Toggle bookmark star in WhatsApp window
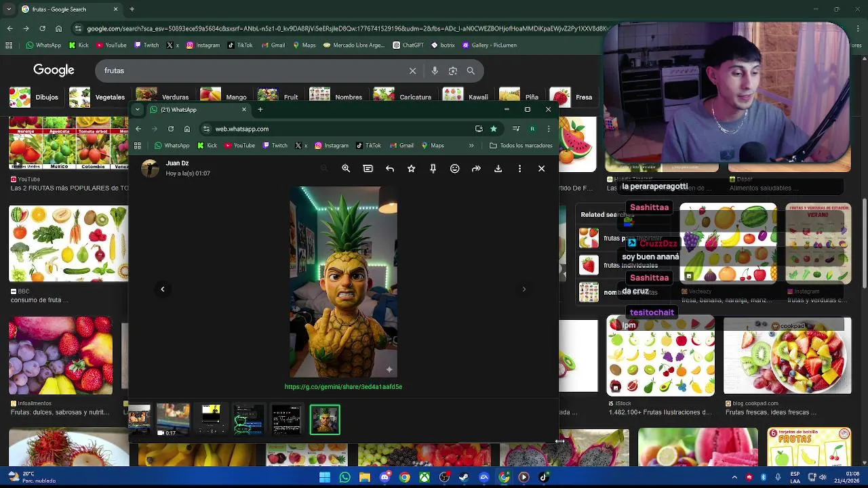 [494, 129]
